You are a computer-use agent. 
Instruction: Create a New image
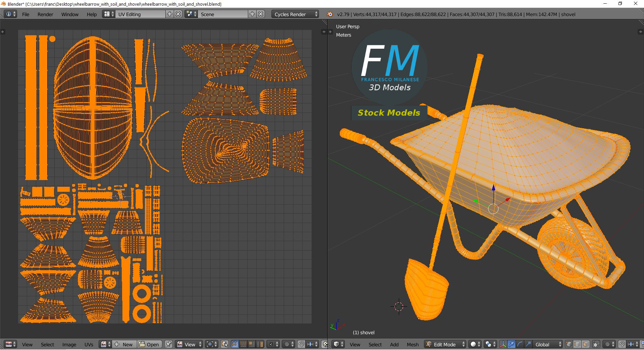tap(124, 344)
